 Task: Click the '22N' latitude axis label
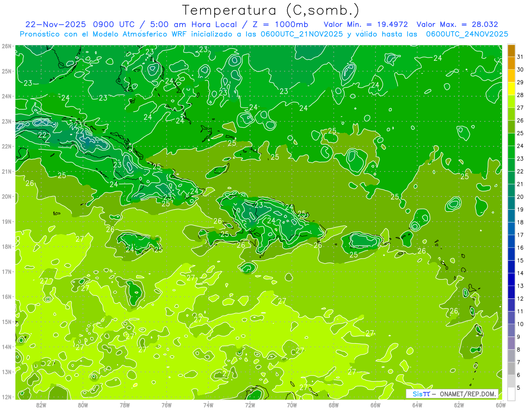tap(7, 146)
